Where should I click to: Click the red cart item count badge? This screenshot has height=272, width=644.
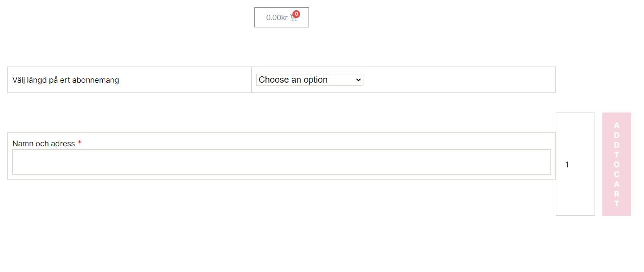pos(296,14)
